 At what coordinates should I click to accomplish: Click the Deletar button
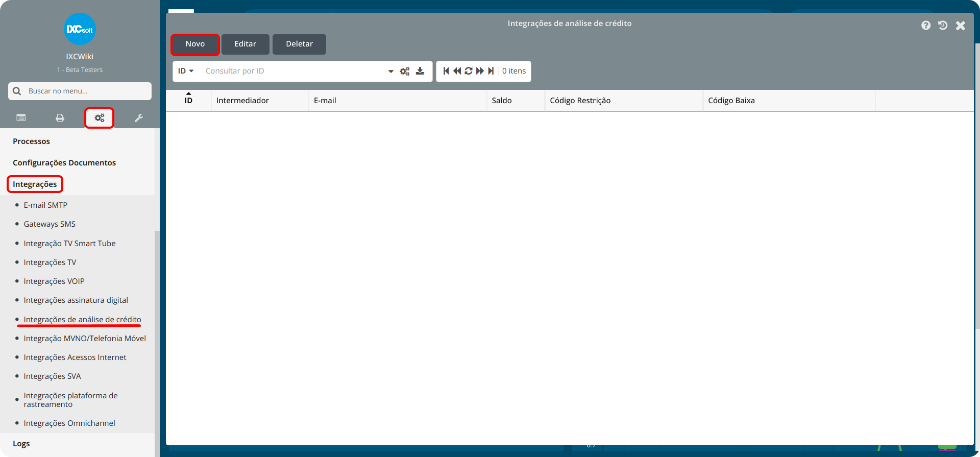(300, 44)
